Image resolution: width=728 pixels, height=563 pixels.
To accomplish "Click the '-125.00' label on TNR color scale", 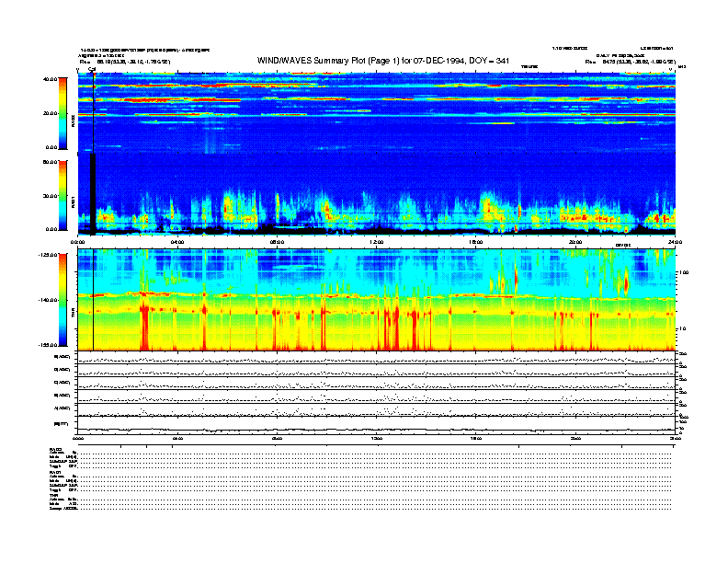I will (48, 255).
